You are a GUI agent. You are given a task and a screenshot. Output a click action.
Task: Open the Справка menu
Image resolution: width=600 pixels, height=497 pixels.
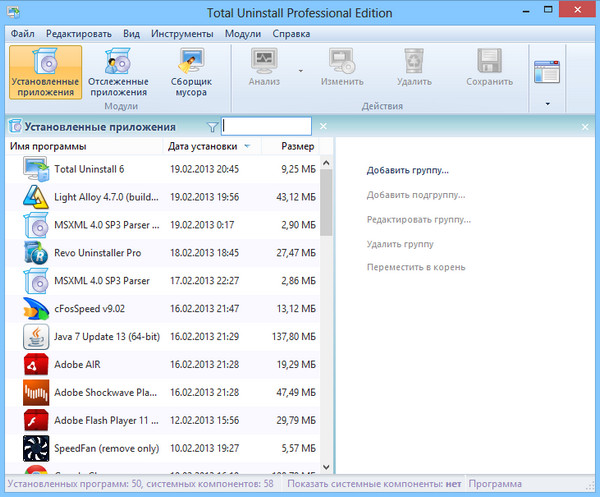[x=291, y=34]
